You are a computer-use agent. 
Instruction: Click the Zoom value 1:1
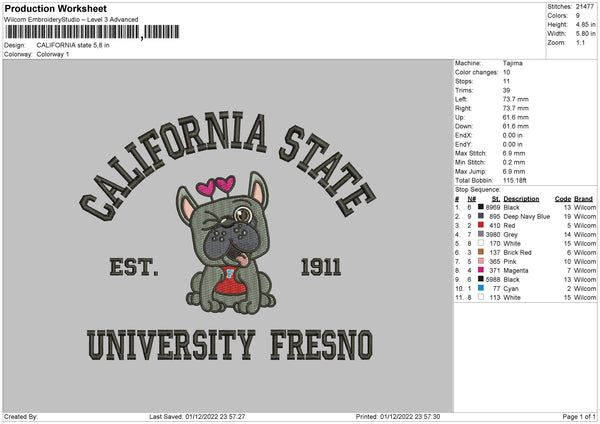point(580,42)
